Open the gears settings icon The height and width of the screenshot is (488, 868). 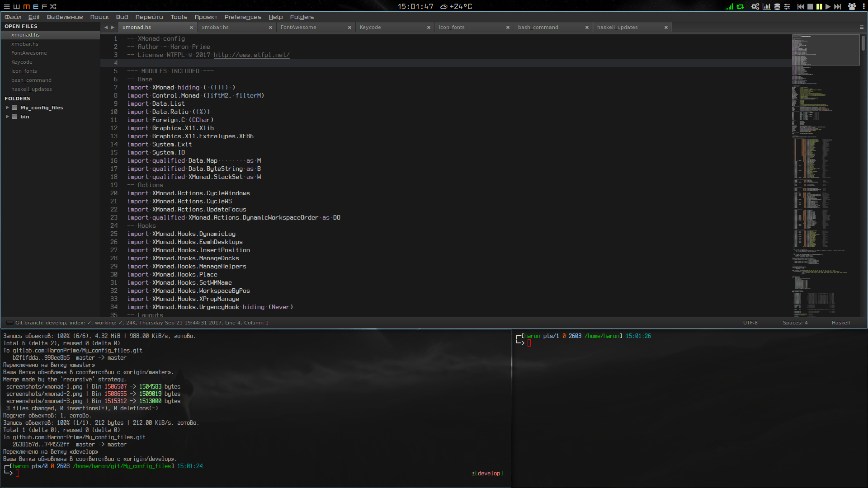(x=755, y=6)
